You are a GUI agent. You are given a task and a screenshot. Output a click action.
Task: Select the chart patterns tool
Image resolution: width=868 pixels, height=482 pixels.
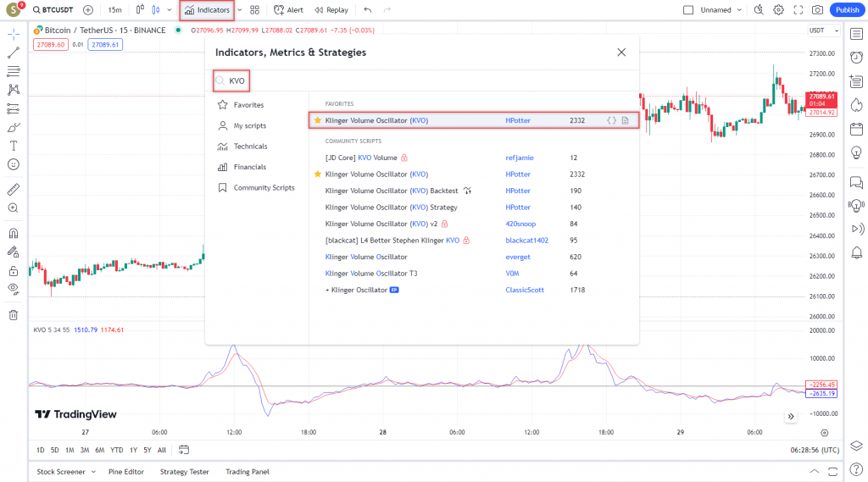[x=14, y=90]
